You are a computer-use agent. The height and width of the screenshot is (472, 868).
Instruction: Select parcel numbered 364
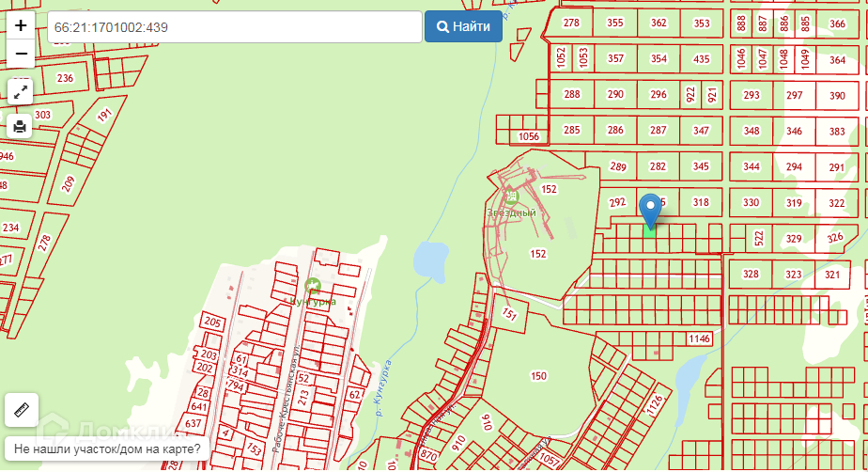[837, 59]
